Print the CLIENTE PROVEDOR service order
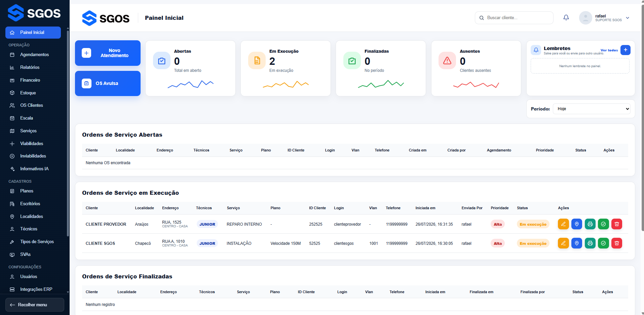This screenshot has width=644, height=315. [x=590, y=224]
